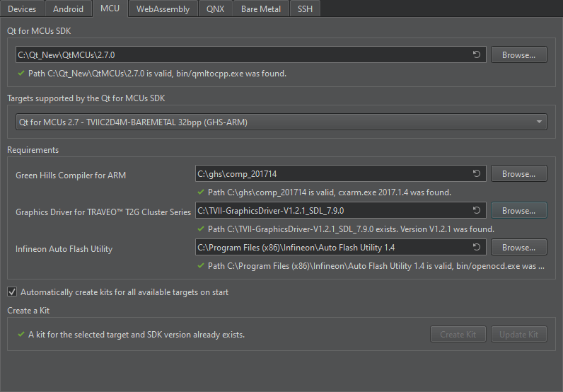
Task: Reset the Infineon Auto Flash Utility path
Action: [477, 248]
